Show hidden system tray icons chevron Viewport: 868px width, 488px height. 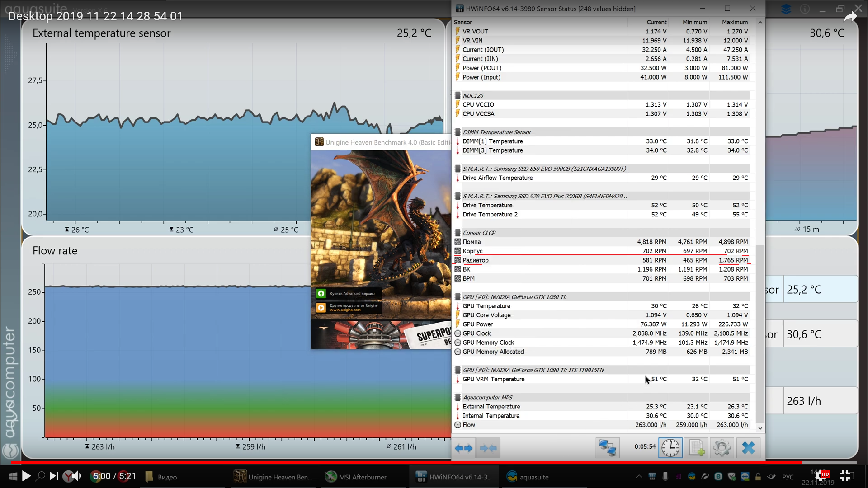(x=639, y=476)
